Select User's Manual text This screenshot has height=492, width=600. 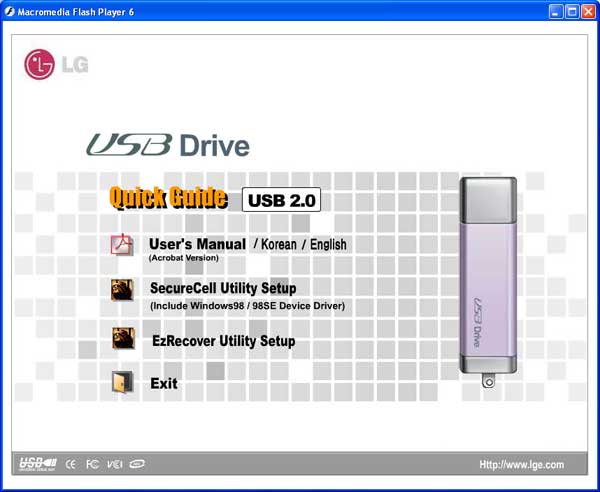[197, 244]
